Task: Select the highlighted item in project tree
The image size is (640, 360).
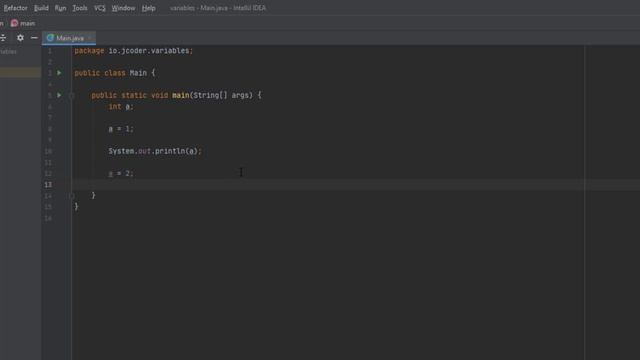Action: [20, 73]
